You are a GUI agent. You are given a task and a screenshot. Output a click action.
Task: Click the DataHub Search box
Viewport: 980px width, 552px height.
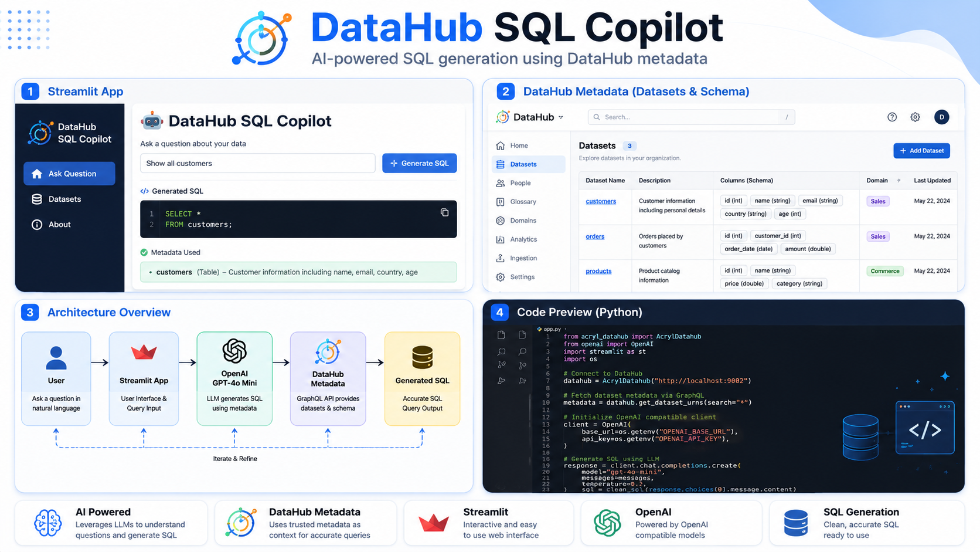tap(692, 117)
